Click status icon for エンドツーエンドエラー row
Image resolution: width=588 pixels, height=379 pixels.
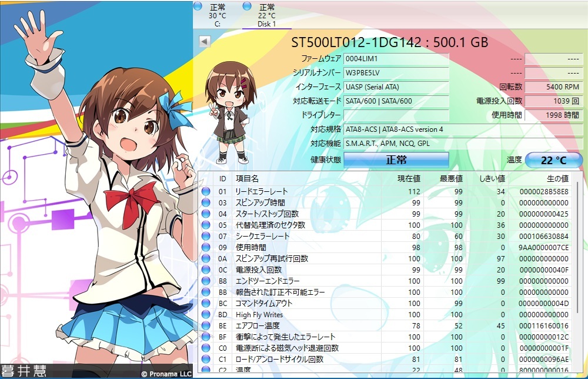click(206, 281)
